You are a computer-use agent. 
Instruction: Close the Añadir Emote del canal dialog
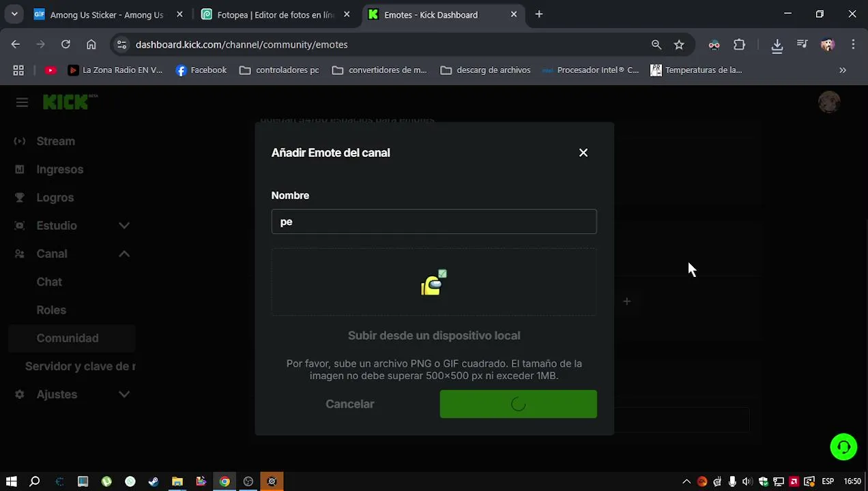[x=583, y=153]
